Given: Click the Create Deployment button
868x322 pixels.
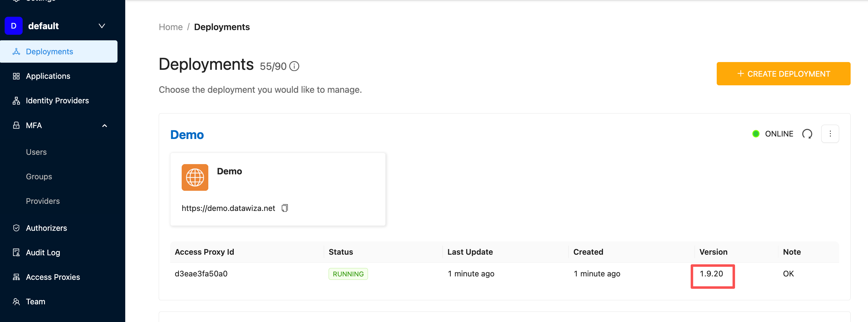Looking at the screenshot, I should (783, 74).
